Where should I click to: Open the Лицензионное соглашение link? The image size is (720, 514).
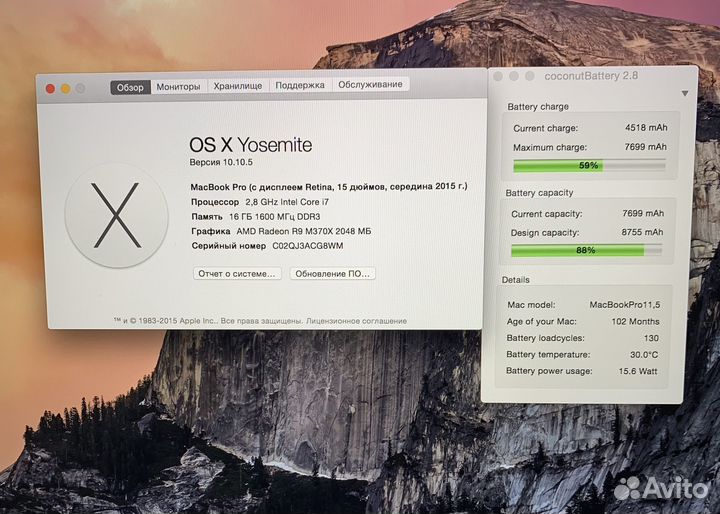pos(356,321)
